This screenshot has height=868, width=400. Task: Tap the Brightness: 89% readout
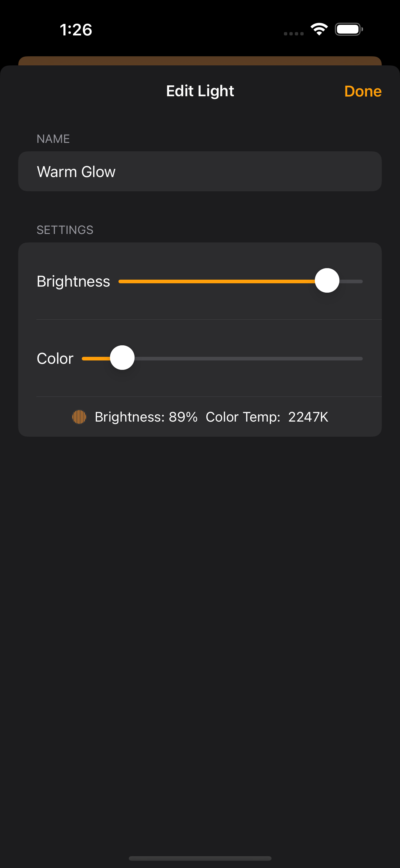[x=146, y=417]
